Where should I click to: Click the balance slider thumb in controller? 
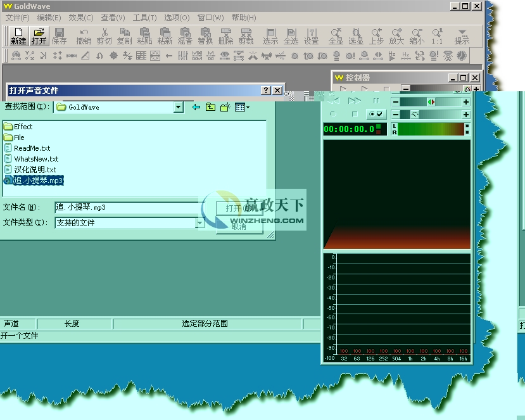click(x=431, y=102)
